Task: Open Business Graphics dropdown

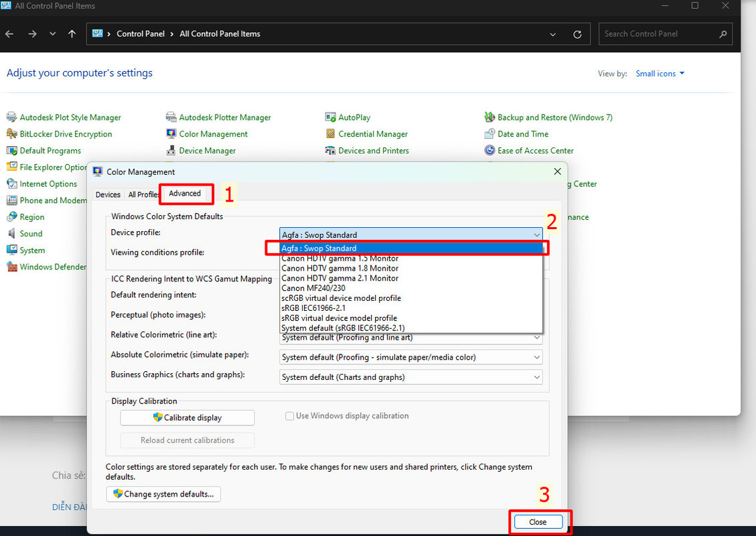Action: 410,377
